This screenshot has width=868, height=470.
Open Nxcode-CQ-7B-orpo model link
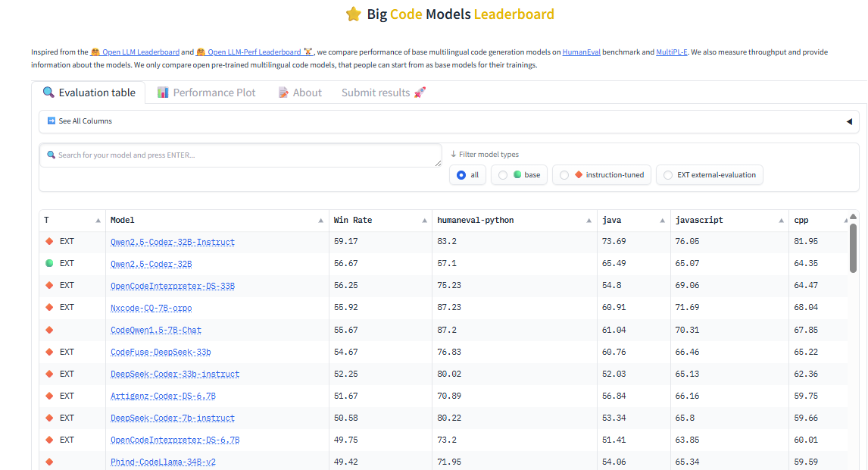(151, 308)
